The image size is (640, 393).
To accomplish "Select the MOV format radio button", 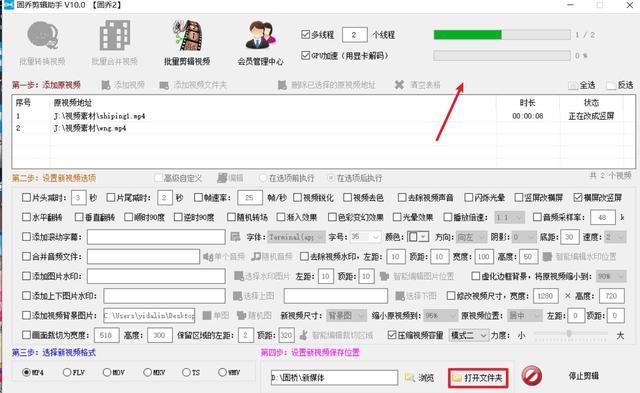I will click(x=107, y=372).
